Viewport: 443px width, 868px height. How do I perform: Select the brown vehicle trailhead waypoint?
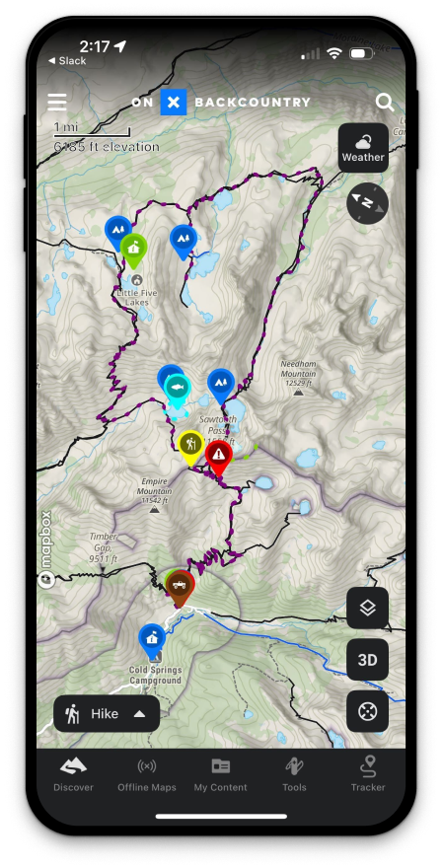click(x=179, y=587)
